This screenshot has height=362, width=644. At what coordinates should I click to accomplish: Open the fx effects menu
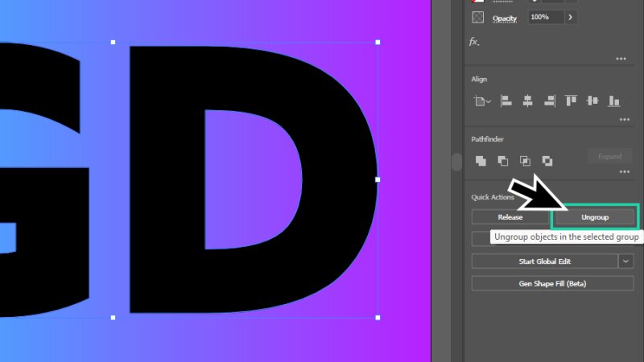pos(474,42)
